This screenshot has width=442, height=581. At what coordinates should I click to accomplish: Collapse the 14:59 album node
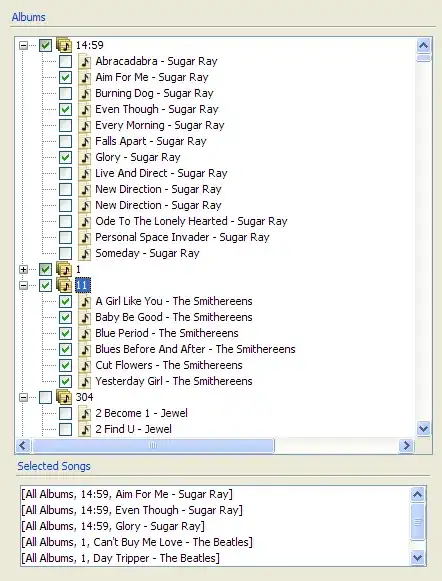click(23, 45)
